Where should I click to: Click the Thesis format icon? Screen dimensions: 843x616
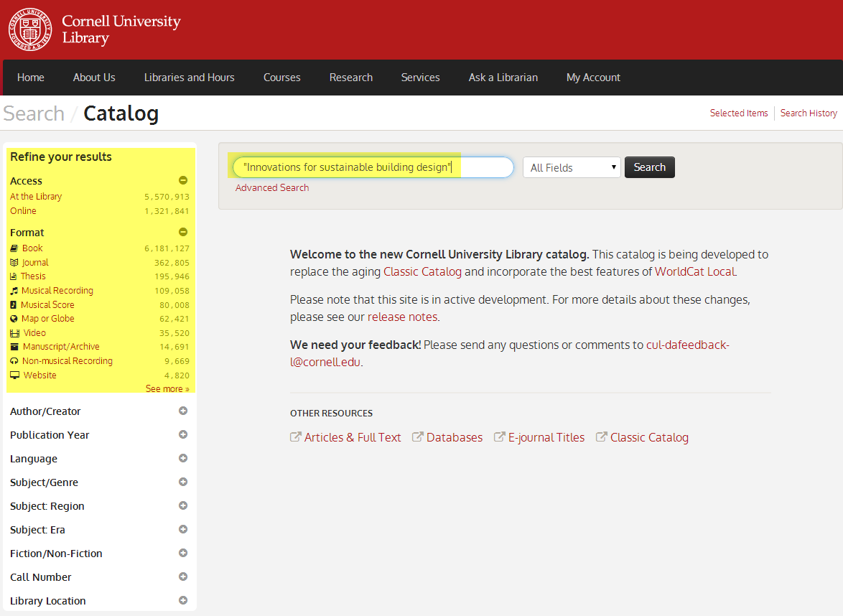pos(14,276)
